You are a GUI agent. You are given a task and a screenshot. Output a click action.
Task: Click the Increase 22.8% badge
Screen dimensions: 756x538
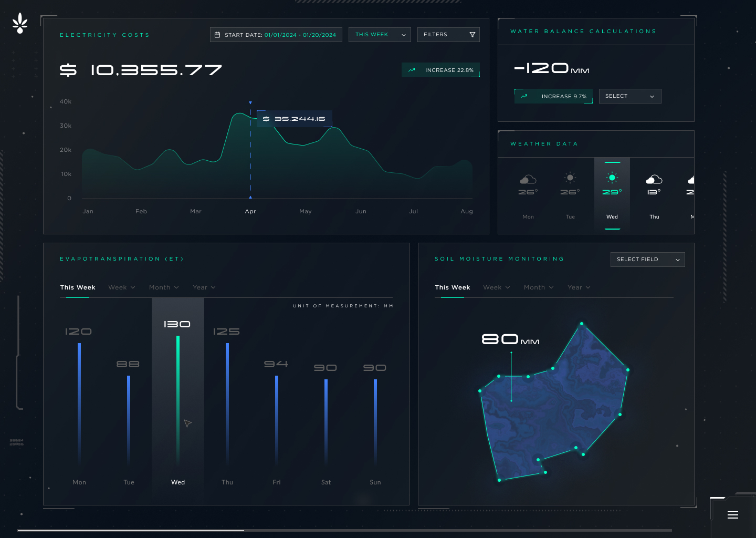click(441, 70)
